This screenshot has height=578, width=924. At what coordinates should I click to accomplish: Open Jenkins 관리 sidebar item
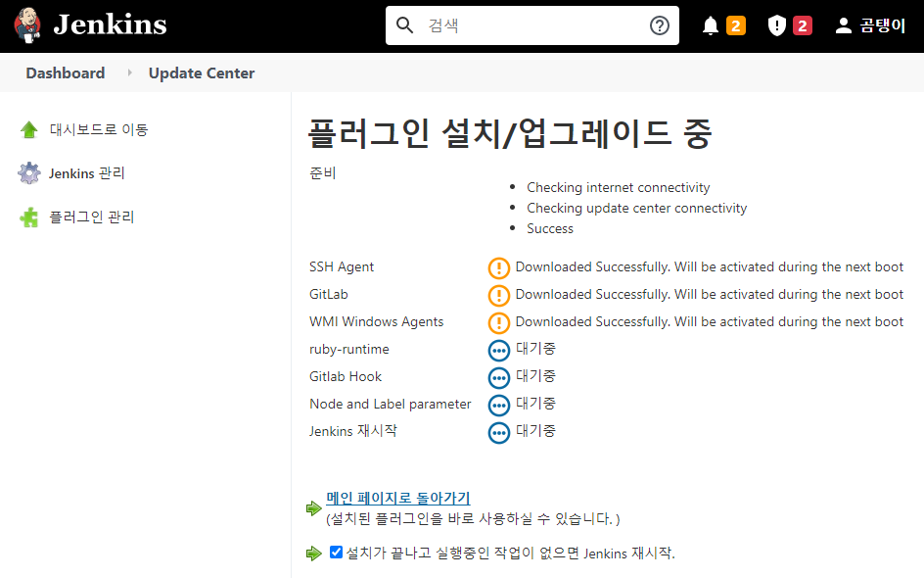[86, 173]
